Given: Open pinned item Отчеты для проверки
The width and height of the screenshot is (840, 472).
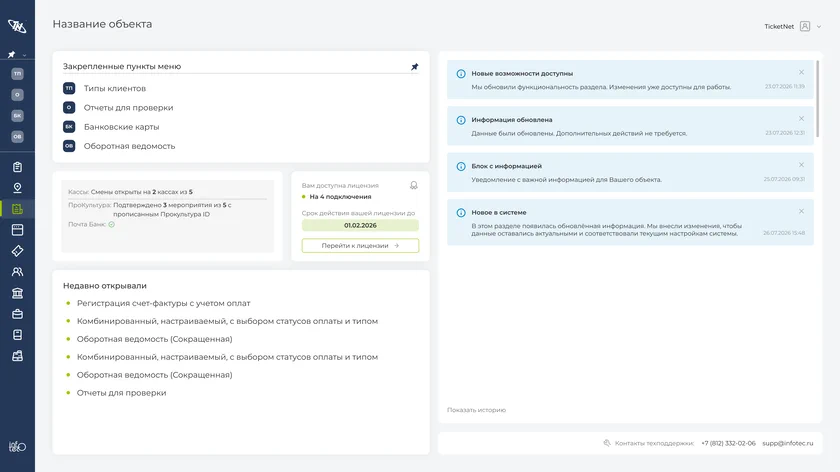Looking at the screenshot, I should [x=128, y=108].
